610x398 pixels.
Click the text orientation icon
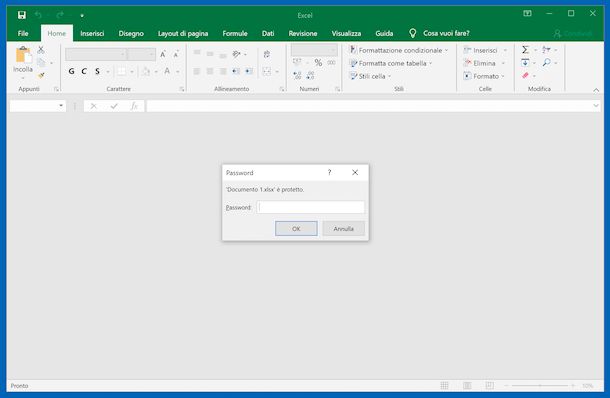pyautogui.click(x=236, y=54)
